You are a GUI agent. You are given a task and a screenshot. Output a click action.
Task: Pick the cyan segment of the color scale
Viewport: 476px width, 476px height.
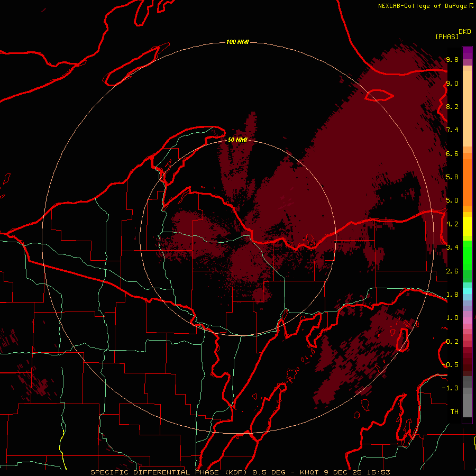[467, 290]
